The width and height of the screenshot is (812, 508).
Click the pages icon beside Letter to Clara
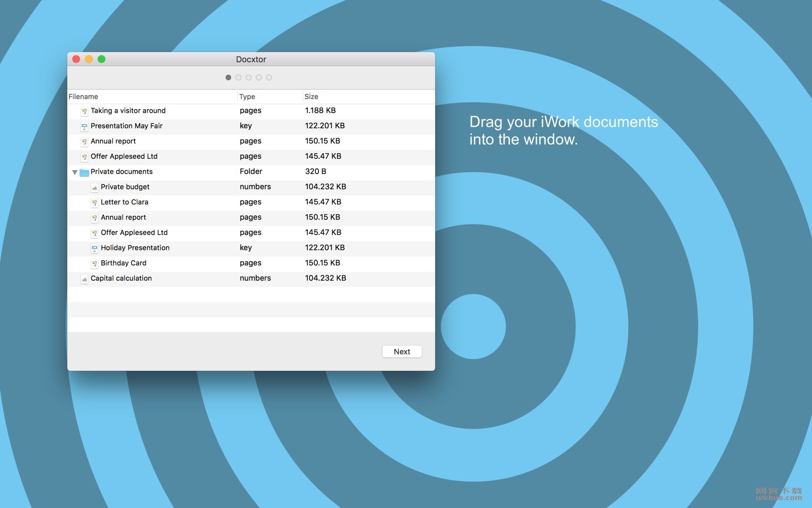coord(94,203)
